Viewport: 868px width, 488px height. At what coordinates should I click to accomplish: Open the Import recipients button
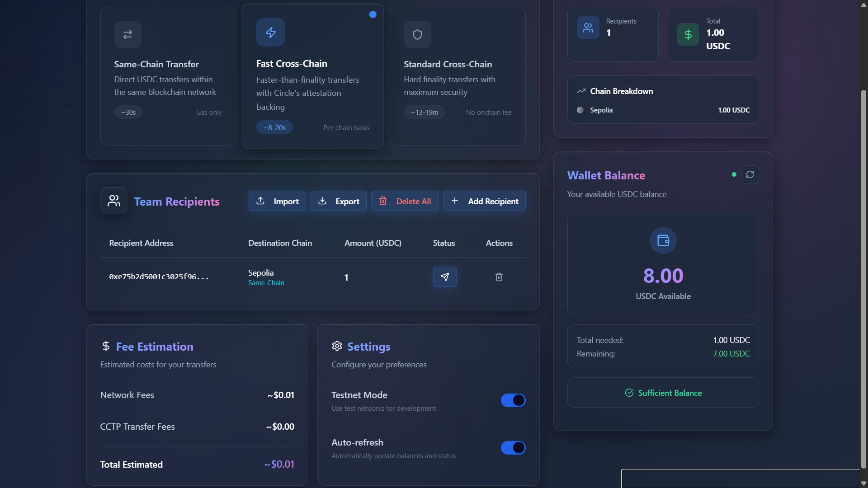coord(277,201)
